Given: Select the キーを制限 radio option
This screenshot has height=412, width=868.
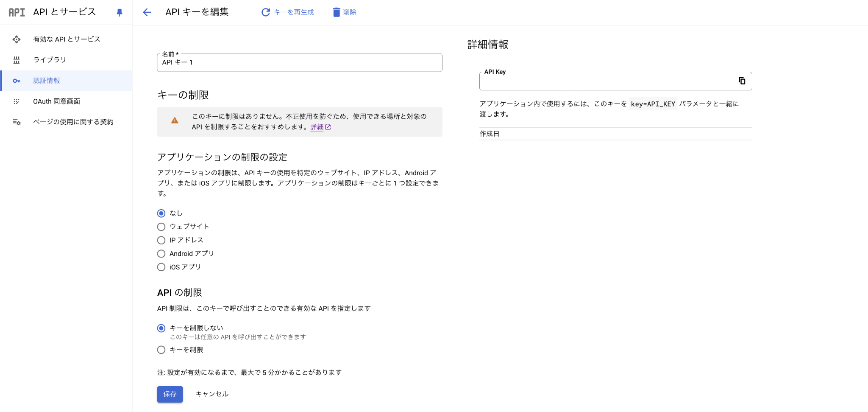Looking at the screenshot, I should 161,350.
